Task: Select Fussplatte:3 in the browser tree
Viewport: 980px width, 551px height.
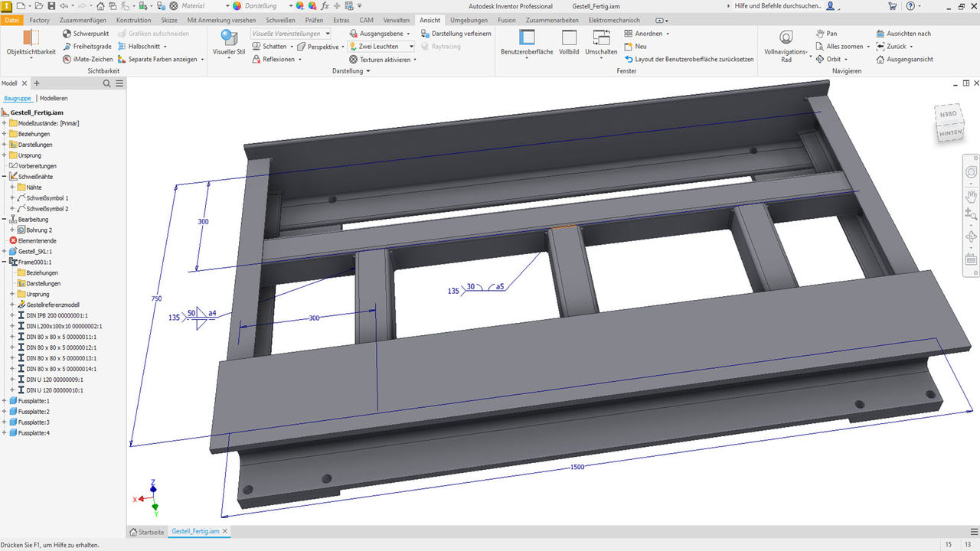Action: (34, 422)
